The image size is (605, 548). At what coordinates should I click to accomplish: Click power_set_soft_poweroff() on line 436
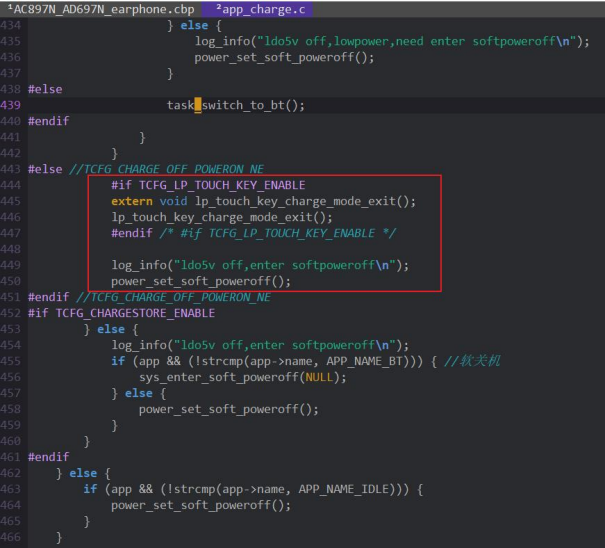coord(284,58)
